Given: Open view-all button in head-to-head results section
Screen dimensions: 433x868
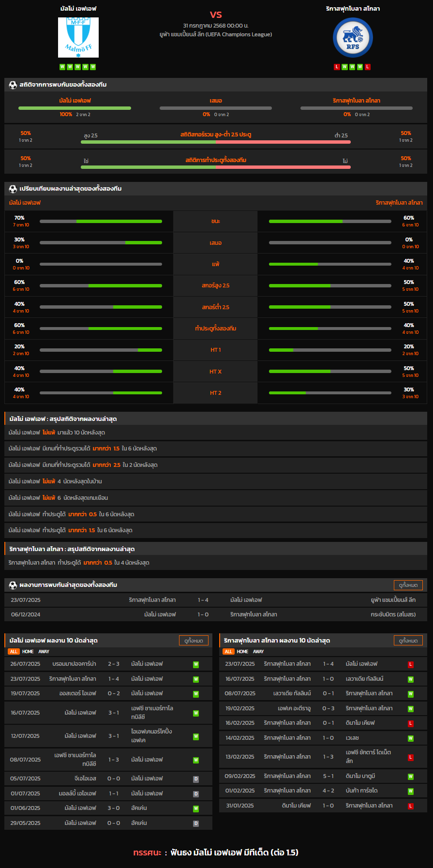Looking at the screenshot, I should (408, 585).
